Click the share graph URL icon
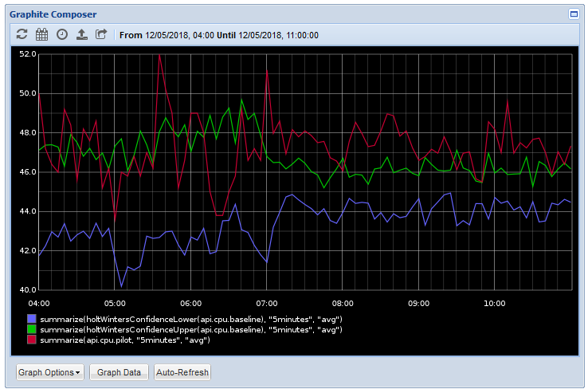 101,34
